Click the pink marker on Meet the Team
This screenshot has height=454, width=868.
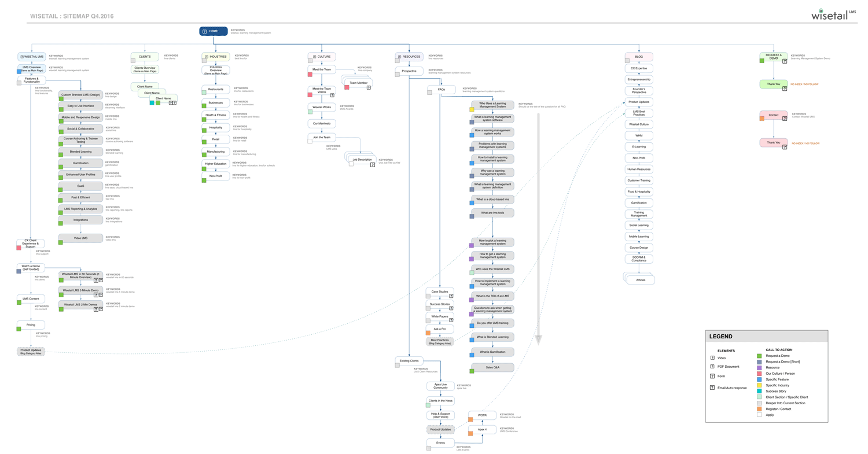pos(310,75)
